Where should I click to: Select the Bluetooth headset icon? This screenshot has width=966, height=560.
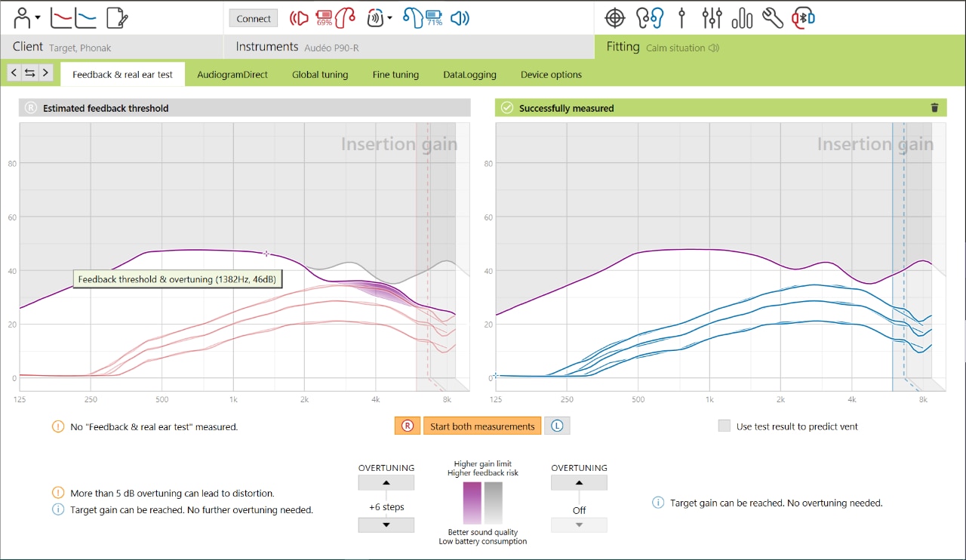coord(802,17)
